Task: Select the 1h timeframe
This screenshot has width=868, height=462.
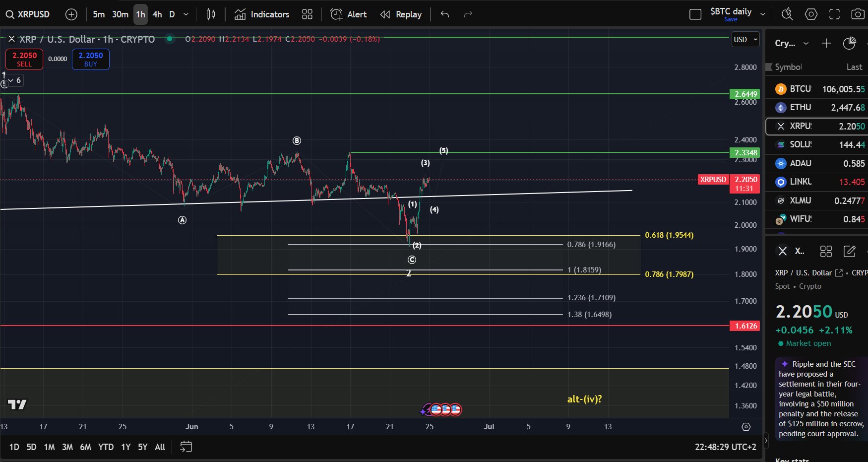Action: click(x=141, y=14)
